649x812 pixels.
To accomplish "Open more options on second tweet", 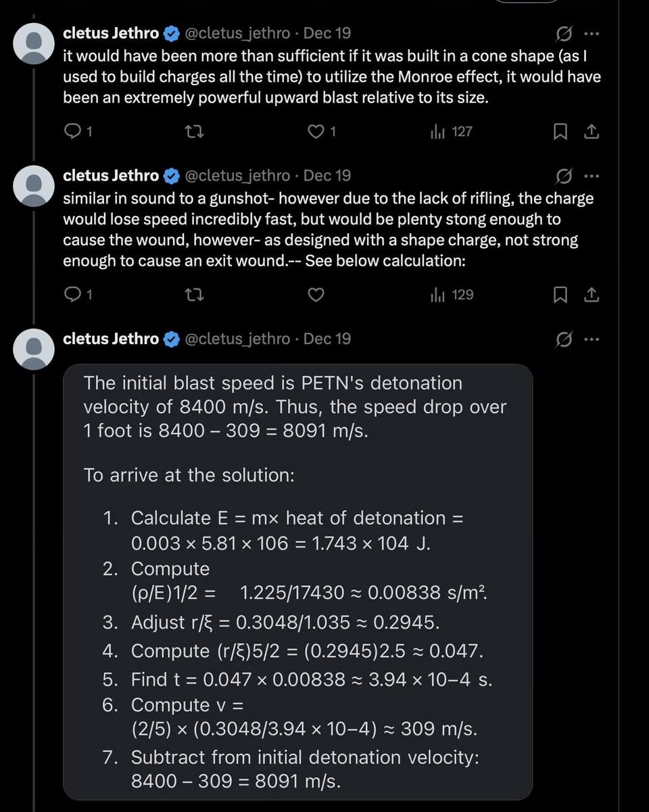I will pyautogui.click(x=592, y=176).
